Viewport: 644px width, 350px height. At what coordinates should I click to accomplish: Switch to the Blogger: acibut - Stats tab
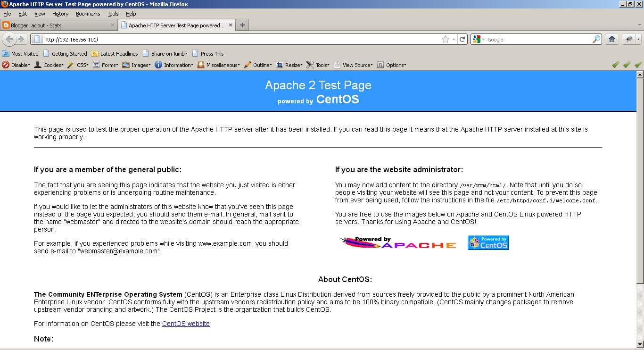[59, 25]
